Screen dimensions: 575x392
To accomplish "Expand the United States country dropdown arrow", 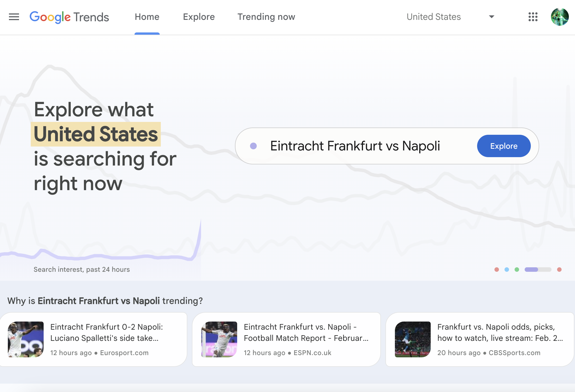I will [x=491, y=17].
